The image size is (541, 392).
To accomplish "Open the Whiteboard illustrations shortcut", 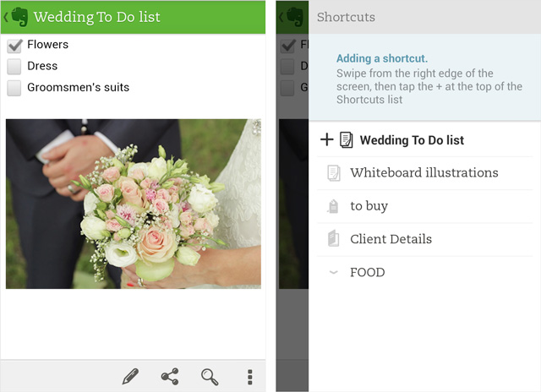I will click(424, 172).
